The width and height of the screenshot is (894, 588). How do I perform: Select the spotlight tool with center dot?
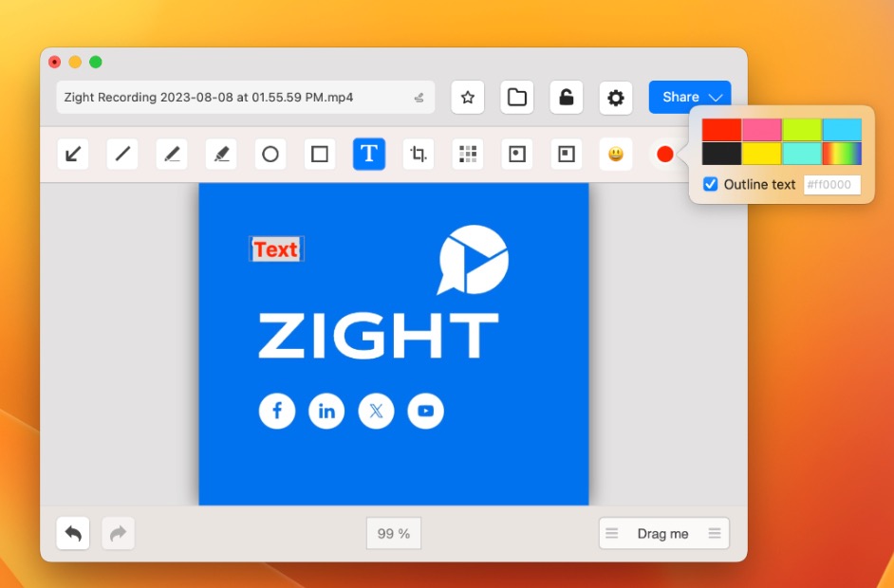pos(517,154)
